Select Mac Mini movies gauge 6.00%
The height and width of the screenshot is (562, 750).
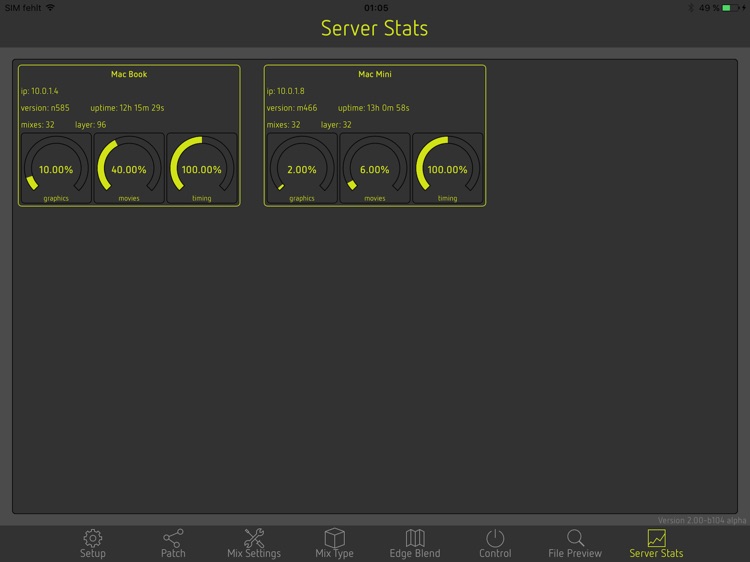tap(375, 168)
